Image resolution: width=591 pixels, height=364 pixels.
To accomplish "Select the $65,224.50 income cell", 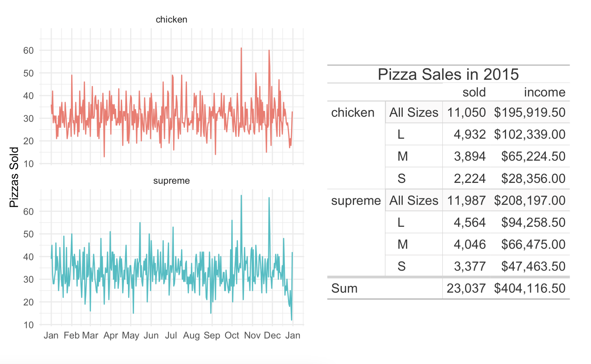I will (x=533, y=157).
